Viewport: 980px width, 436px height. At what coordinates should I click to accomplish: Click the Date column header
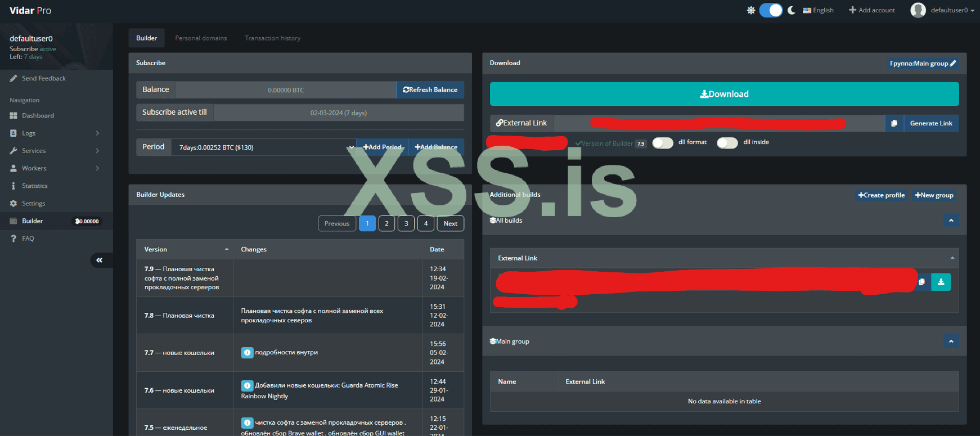443,249
